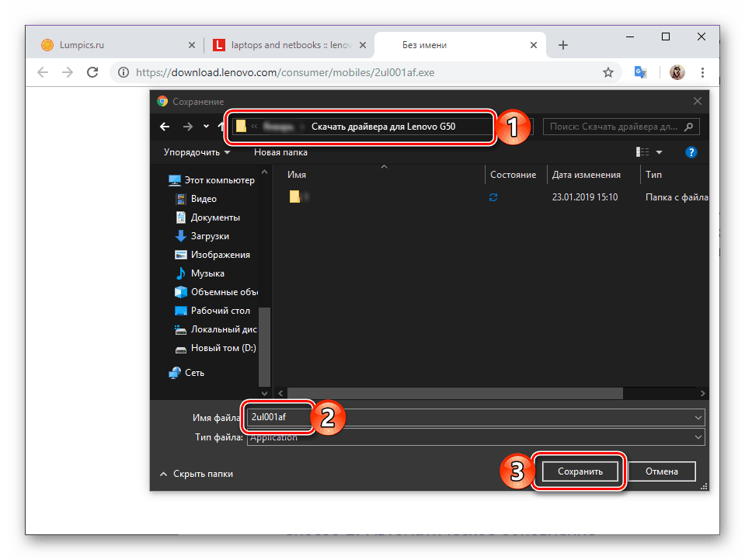Create a new folder with Новая папка
Image resolution: width=745 pixels, height=560 pixels.
tap(280, 152)
